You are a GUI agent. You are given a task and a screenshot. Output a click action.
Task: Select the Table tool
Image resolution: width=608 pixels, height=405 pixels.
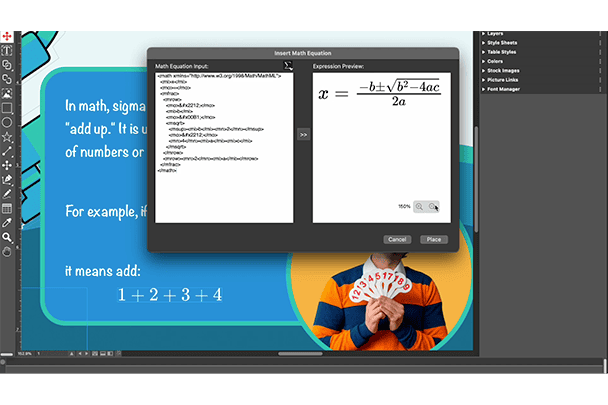tap(7, 208)
